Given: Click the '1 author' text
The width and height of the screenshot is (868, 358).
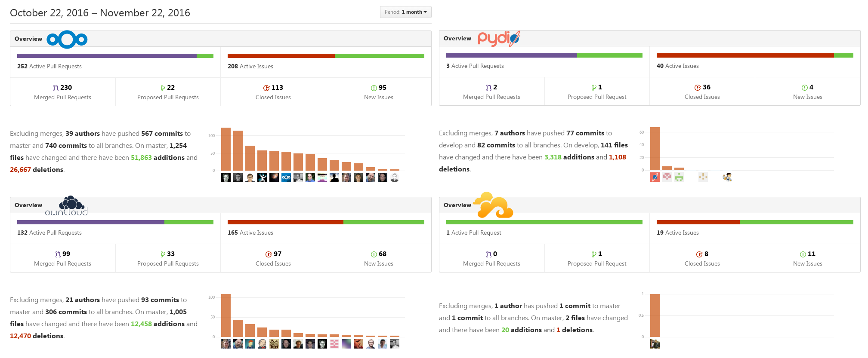Looking at the screenshot, I should coord(508,306).
